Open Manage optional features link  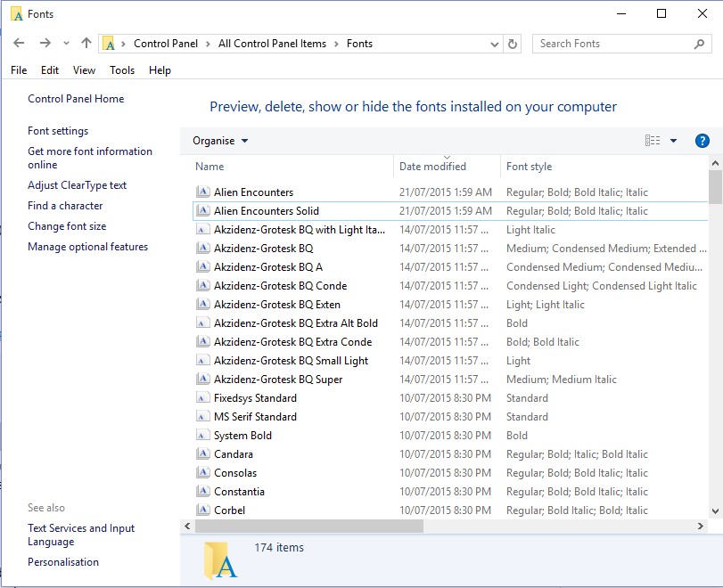87,247
